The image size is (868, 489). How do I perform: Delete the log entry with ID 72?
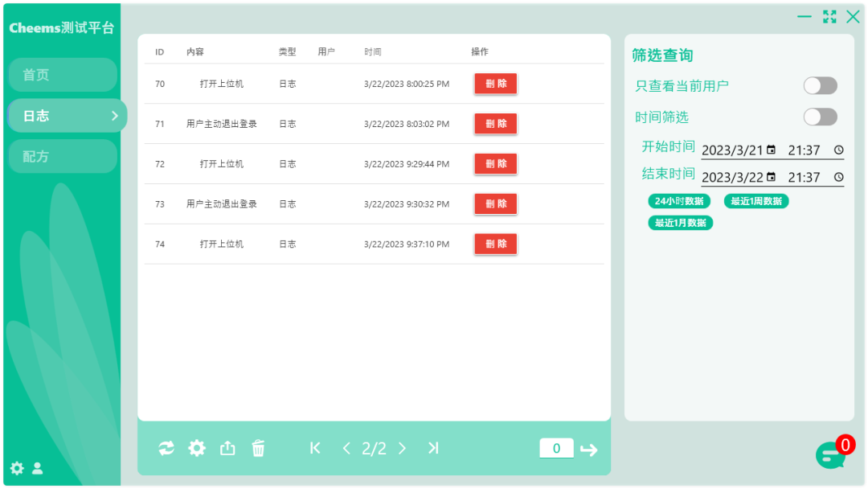(495, 164)
